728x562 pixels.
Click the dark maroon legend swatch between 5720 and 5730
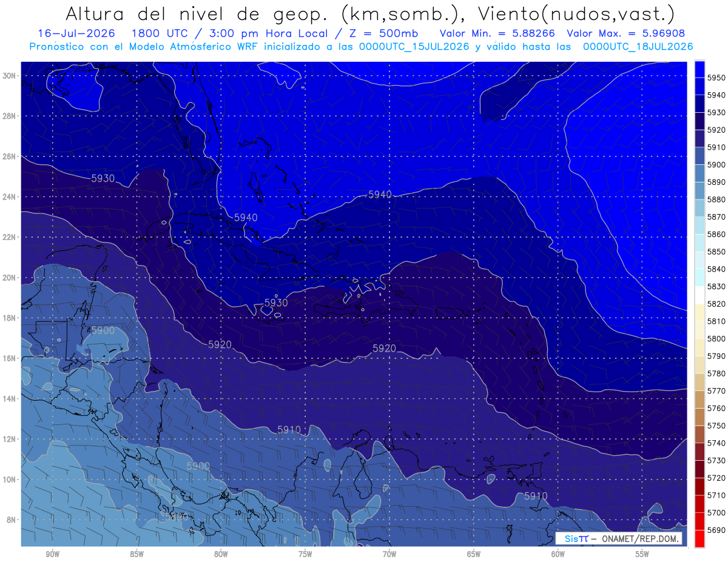(x=699, y=469)
